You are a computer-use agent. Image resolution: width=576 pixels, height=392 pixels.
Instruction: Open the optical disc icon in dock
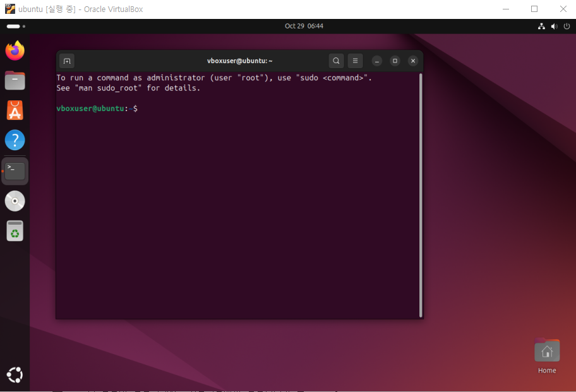click(x=15, y=201)
